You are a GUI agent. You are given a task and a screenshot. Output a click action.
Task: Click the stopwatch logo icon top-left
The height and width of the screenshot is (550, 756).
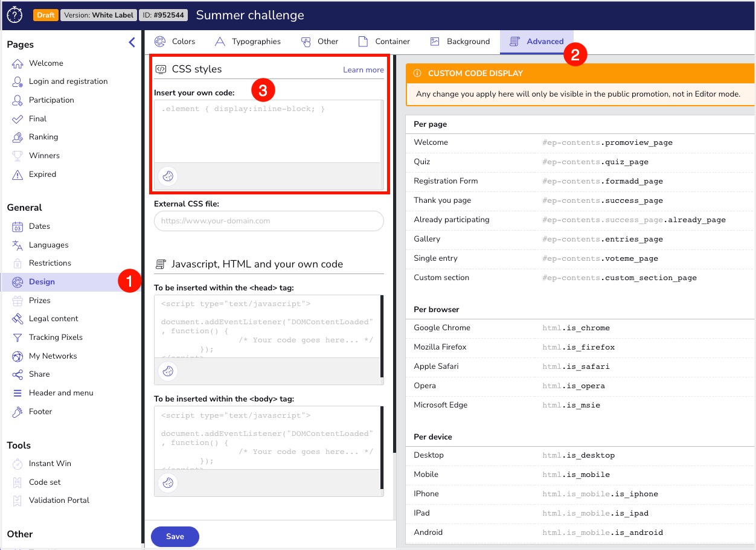click(14, 14)
